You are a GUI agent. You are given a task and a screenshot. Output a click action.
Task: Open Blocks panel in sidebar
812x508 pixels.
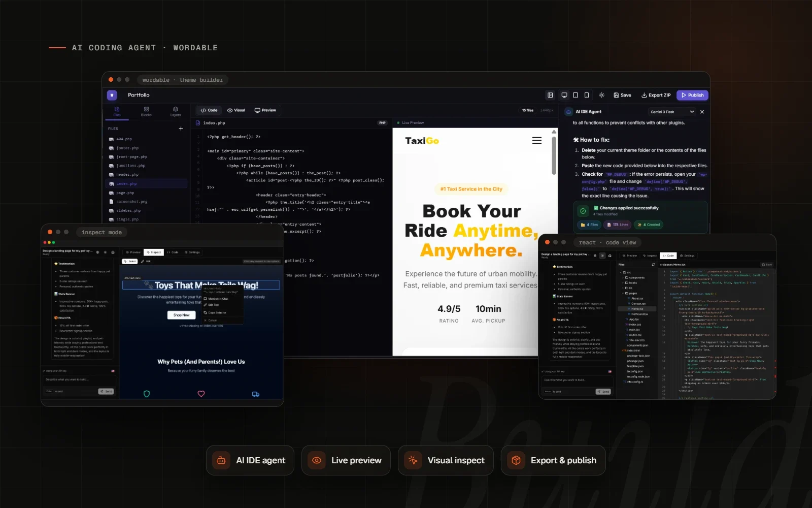(146, 112)
